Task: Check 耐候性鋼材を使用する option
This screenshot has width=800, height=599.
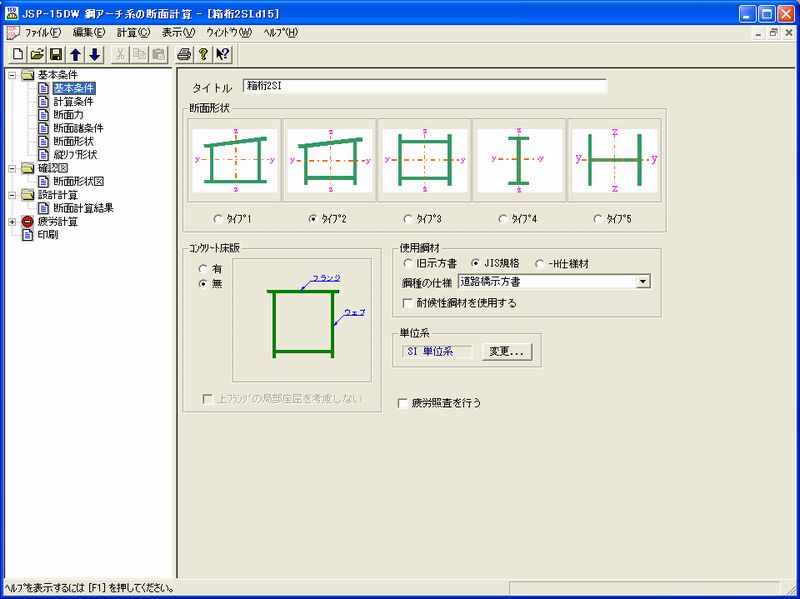Action: (x=408, y=302)
